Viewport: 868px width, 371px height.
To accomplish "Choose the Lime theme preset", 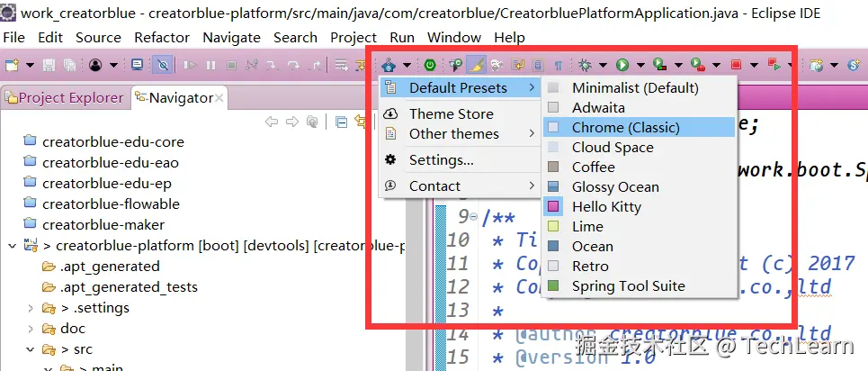I will click(x=639, y=227).
